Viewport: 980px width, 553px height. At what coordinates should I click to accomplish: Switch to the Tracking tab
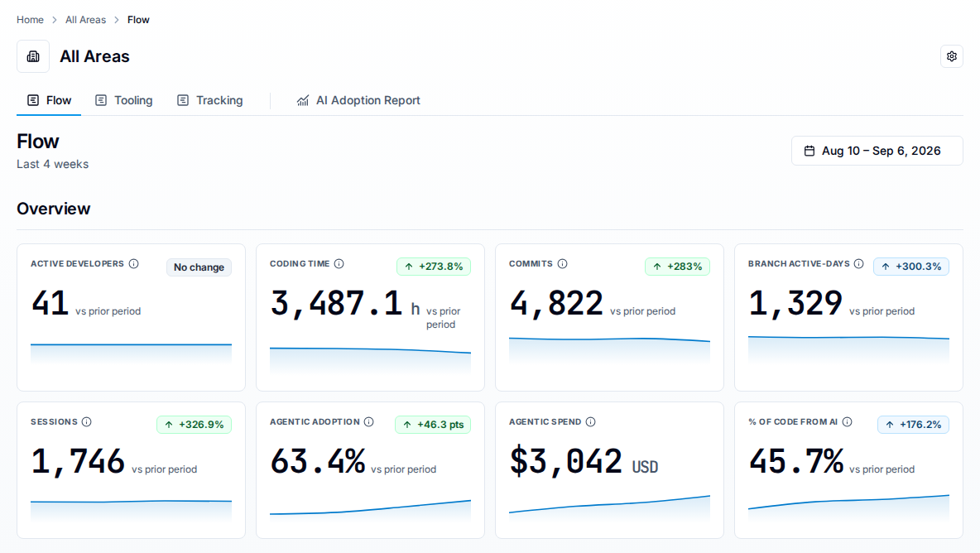click(x=210, y=101)
